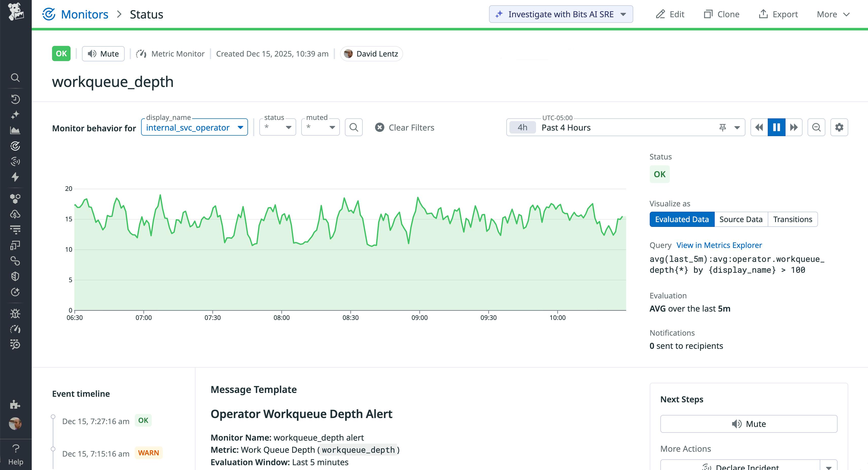Expand the display_name filter dropdown
The height and width of the screenshot is (470, 868).
coord(240,127)
